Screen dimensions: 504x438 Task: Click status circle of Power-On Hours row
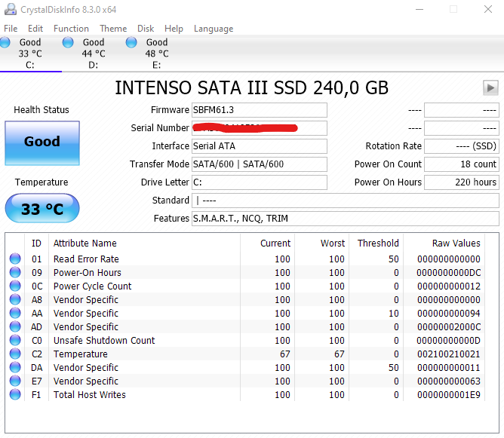pyautogui.click(x=15, y=272)
